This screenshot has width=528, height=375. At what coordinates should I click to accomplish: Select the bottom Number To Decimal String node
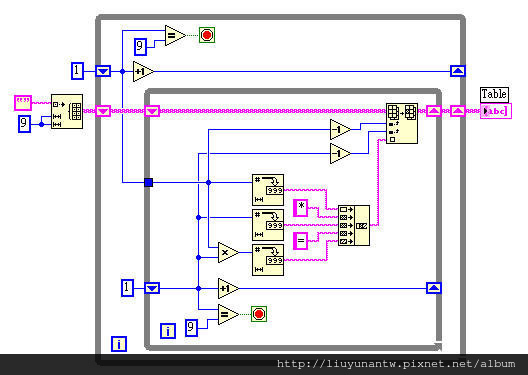pyautogui.click(x=268, y=260)
